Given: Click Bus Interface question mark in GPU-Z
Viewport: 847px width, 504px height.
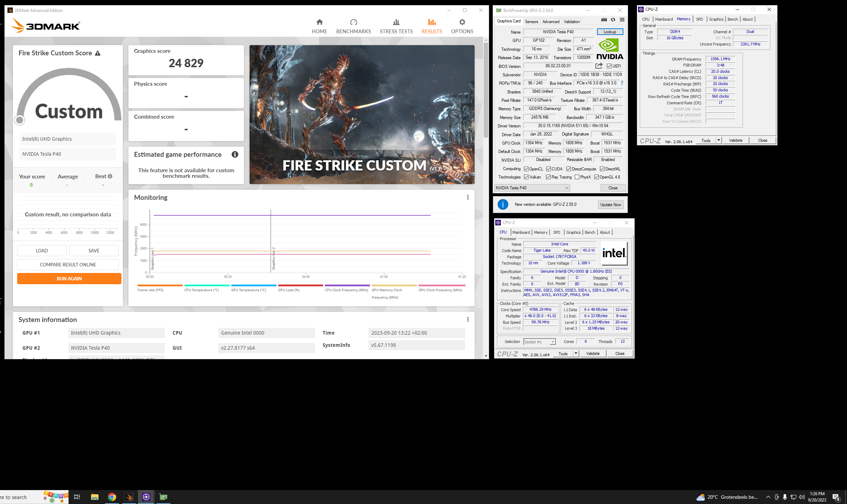Looking at the screenshot, I should click(622, 83).
